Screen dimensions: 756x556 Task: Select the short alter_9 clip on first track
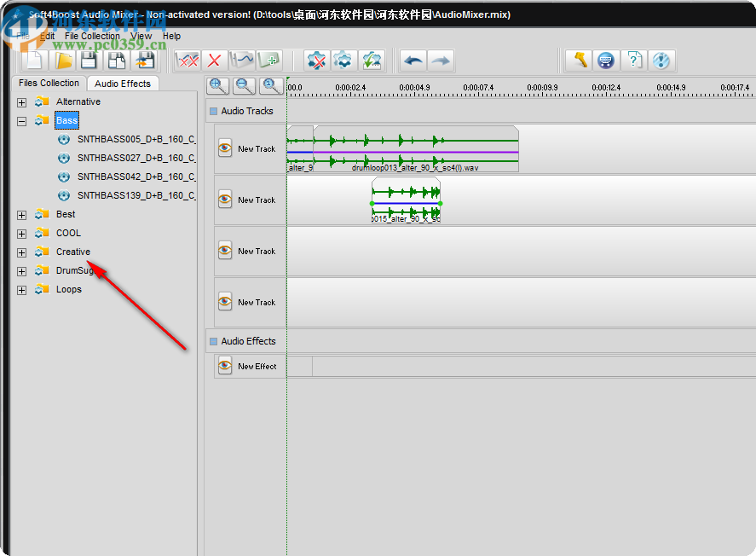(300, 149)
